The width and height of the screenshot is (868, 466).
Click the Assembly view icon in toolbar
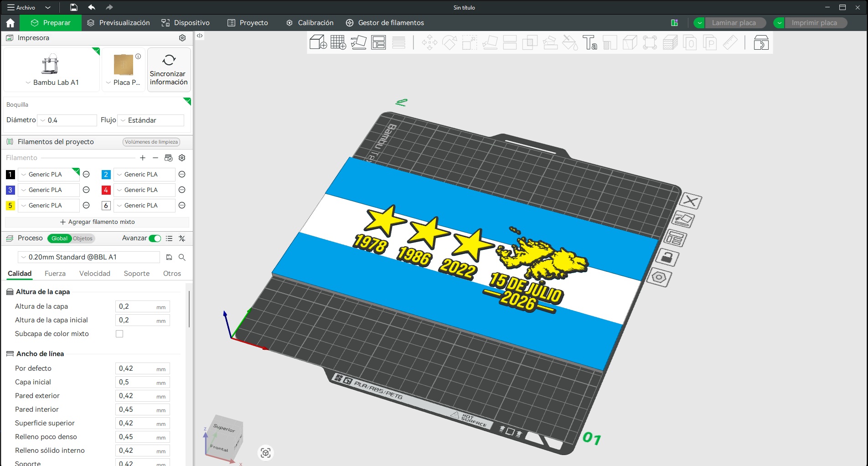click(x=761, y=42)
